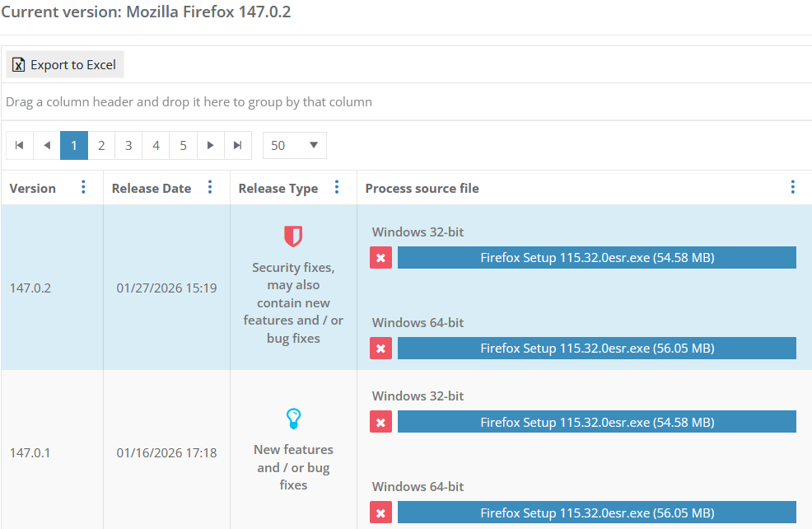The image size is (812, 529).
Task: Click the Excel icon on the export button
Action: (x=18, y=64)
